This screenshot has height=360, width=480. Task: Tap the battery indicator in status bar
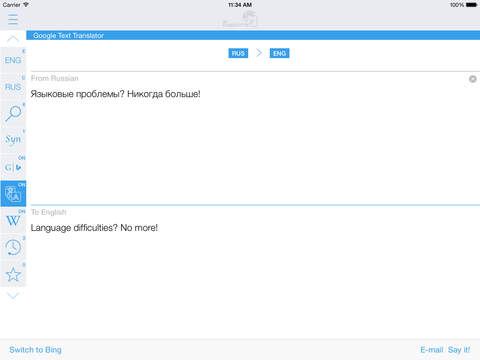(x=471, y=5)
